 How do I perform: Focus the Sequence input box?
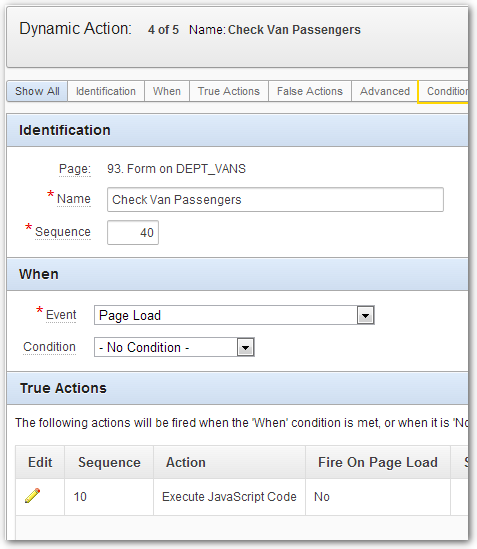coord(133,232)
